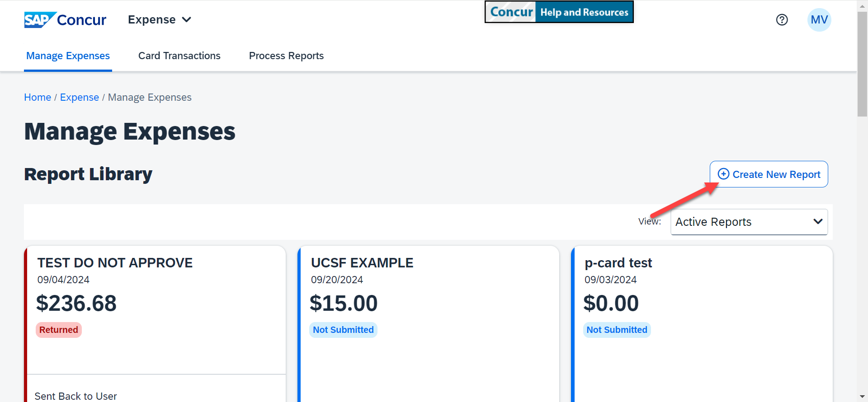868x402 pixels.
Task: Click the scrollbar down arrow
Action: pyautogui.click(x=862, y=397)
